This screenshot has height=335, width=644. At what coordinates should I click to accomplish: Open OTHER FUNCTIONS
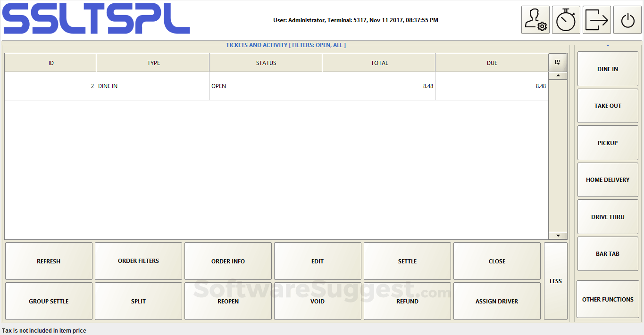pos(607,299)
